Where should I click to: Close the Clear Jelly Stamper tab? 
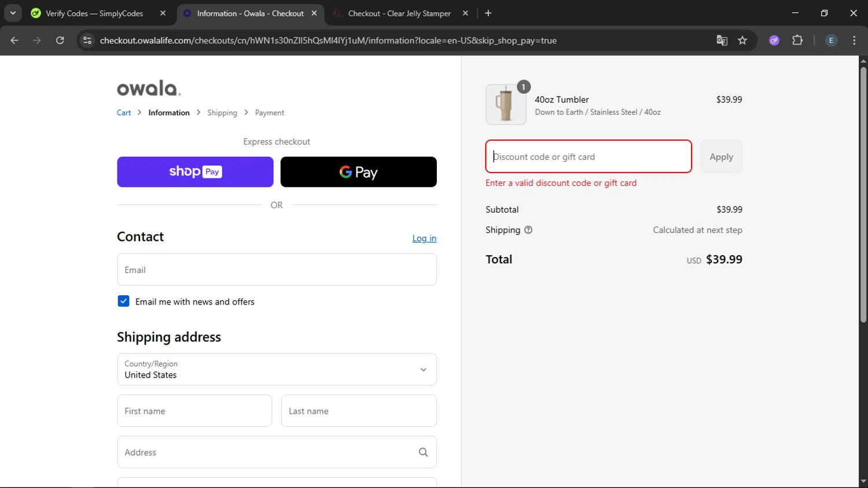coord(465,13)
